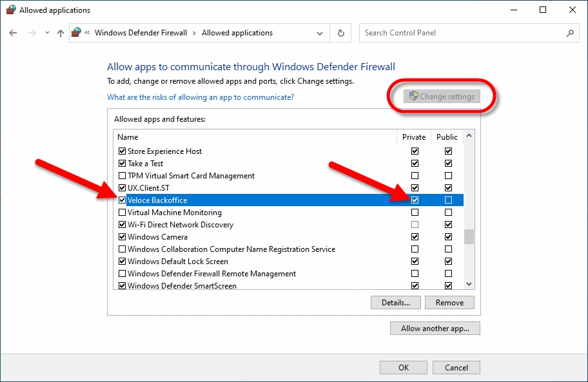This screenshot has width=588, height=382.
Task: Click the breadcrumb chevron after Windows Defender Firewall
Action: coord(194,33)
